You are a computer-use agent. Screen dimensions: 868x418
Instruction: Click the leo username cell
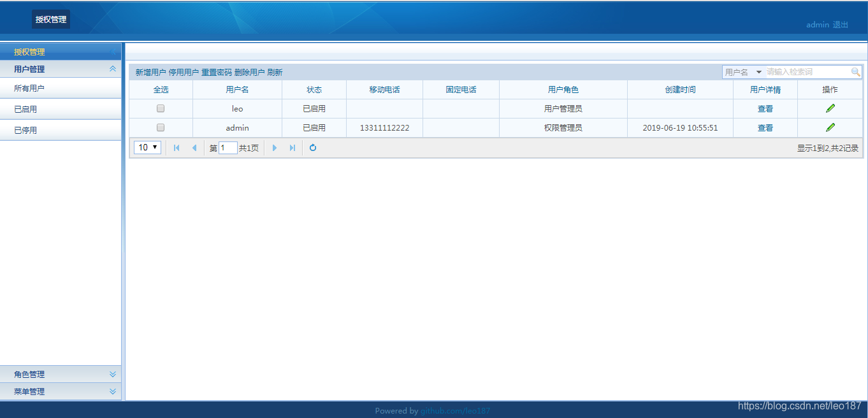pyautogui.click(x=237, y=109)
